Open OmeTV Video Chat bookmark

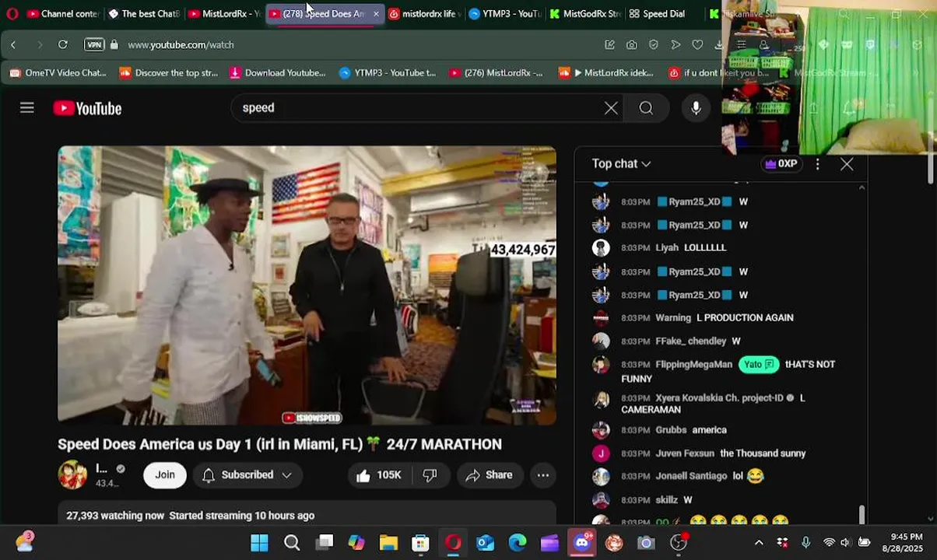coord(58,73)
